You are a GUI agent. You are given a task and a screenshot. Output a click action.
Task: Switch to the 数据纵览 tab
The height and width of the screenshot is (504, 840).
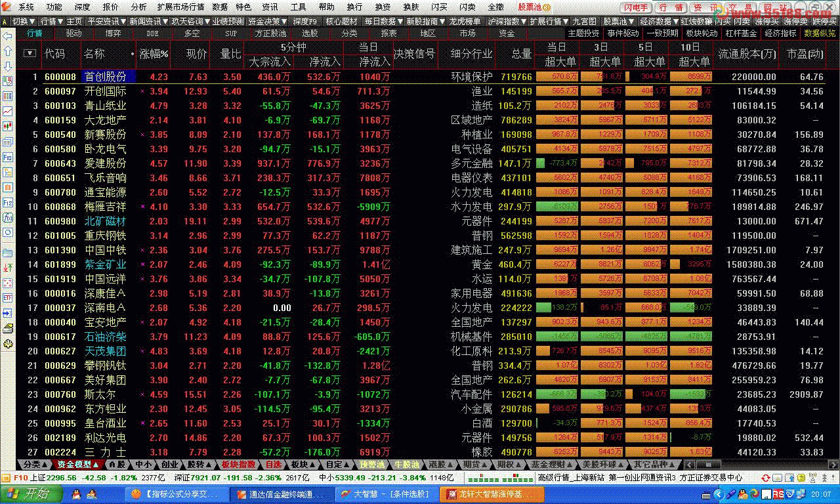(x=820, y=33)
